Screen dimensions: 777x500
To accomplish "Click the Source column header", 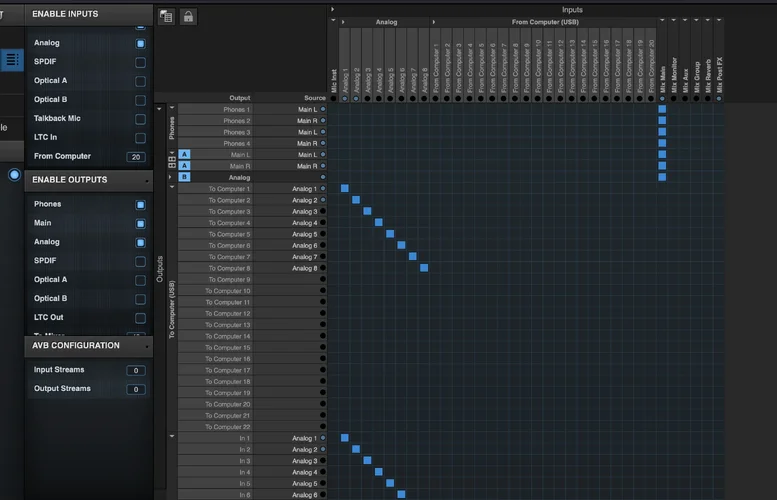I will [315, 98].
